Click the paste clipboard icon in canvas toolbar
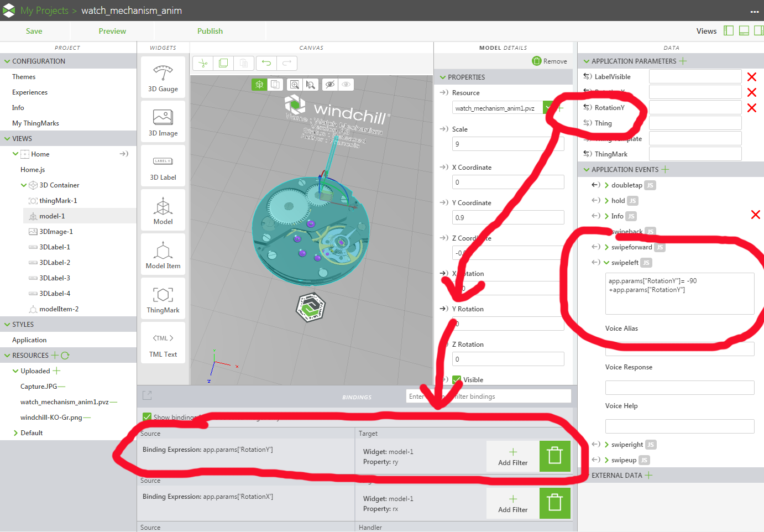The image size is (764, 532). click(x=244, y=63)
